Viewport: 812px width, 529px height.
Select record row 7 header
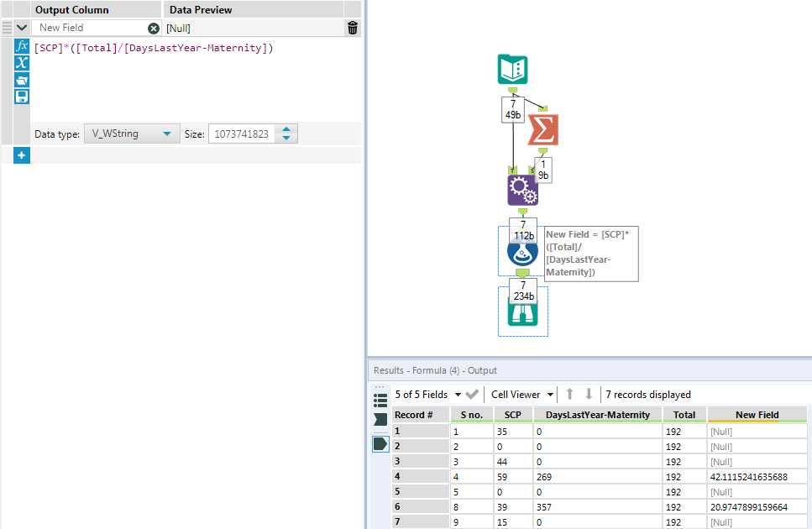click(x=421, y=521)
